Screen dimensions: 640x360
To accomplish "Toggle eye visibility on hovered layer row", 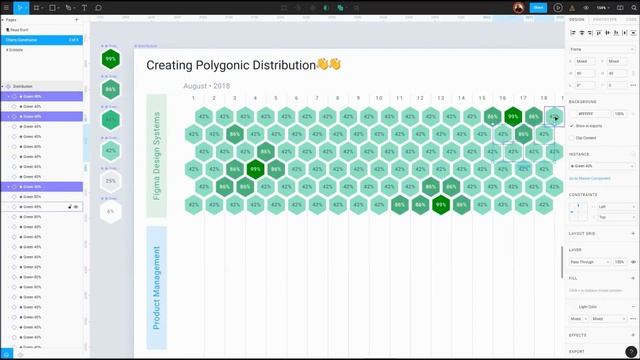I will (x=76, y=207).
